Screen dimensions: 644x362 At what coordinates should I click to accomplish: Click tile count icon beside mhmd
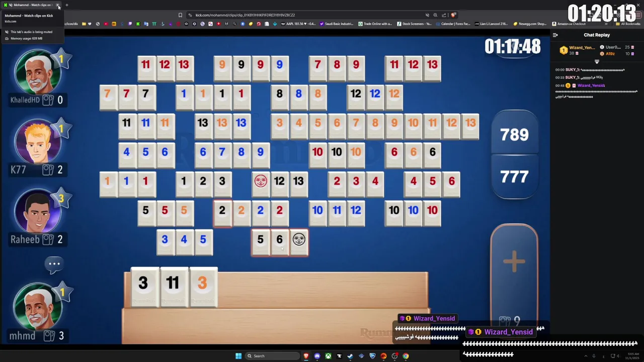(x=49, y=335)
